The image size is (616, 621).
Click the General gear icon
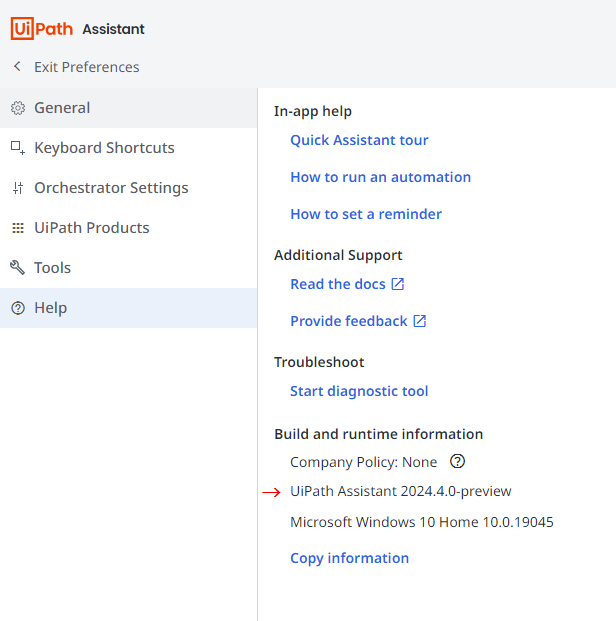[x=17, y=108]
